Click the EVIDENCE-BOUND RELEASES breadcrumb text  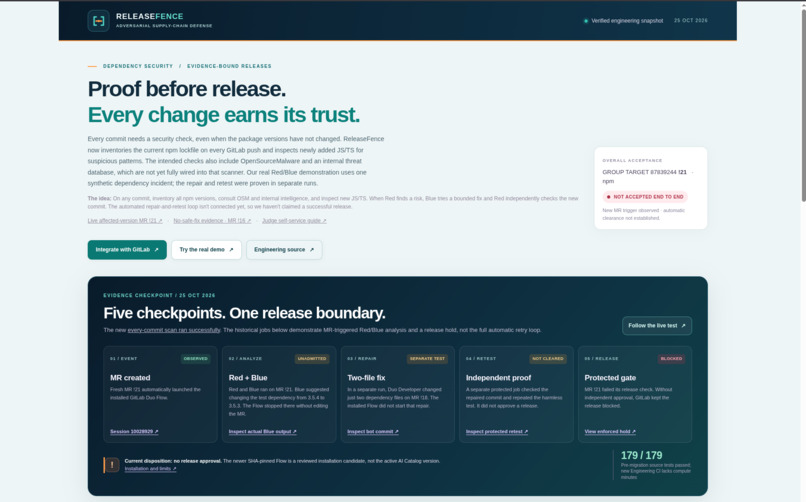[229, 66]
